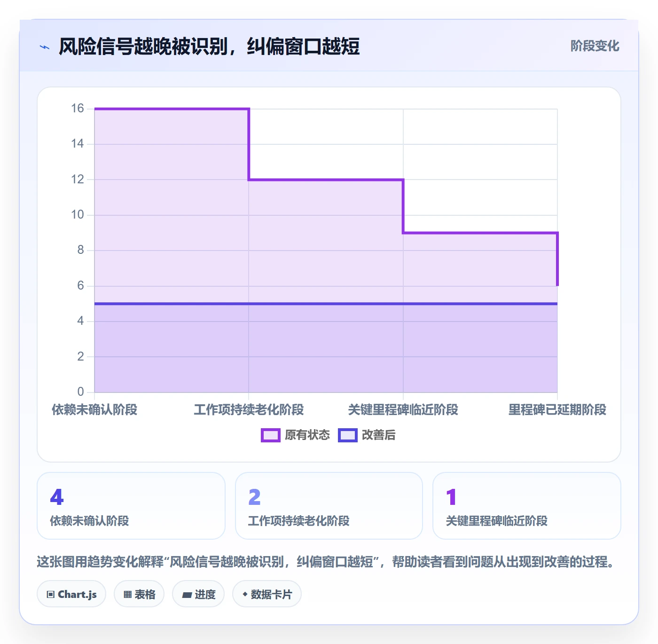
Task: Click the x-axis label 里程碑已延期阶段
Action: [557, 410]
